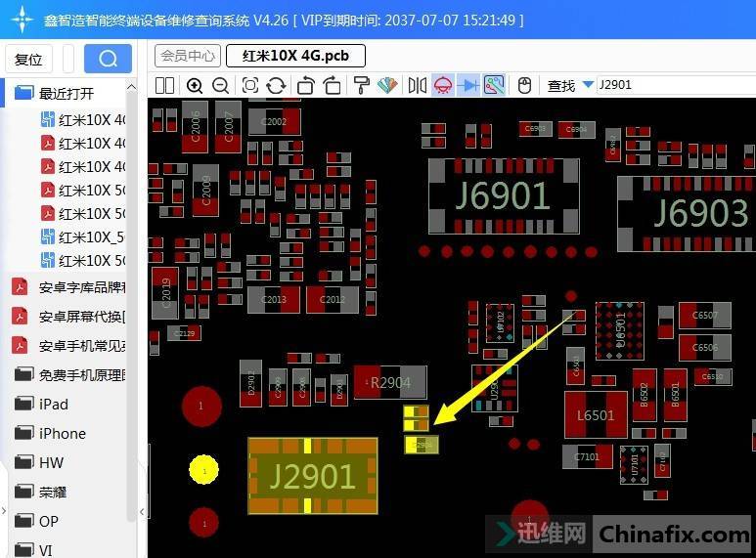Viewport: 756px width, 558px height.
Task: Click the 复位 reset button
Action: 29,59
